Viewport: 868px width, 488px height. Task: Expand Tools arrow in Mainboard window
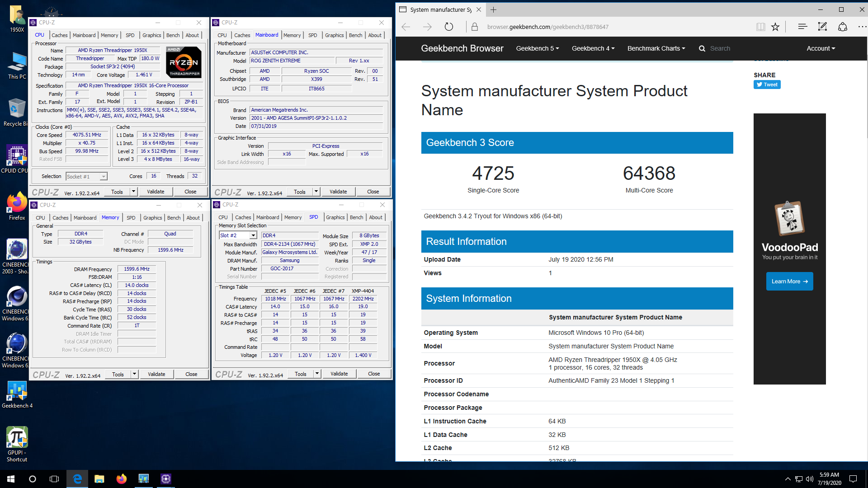tap(316, 192)
